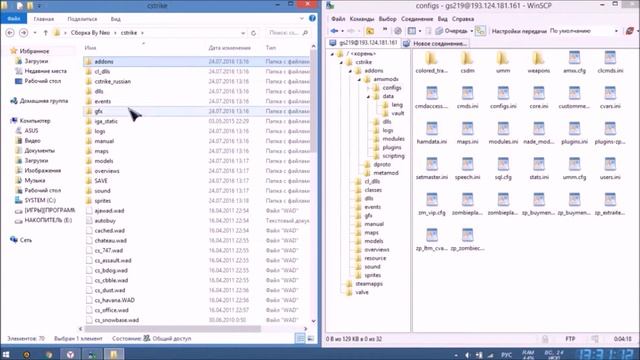Open Команды menu in WinSCP
Screen dimensions: 640x360
(x=362, y=19)
